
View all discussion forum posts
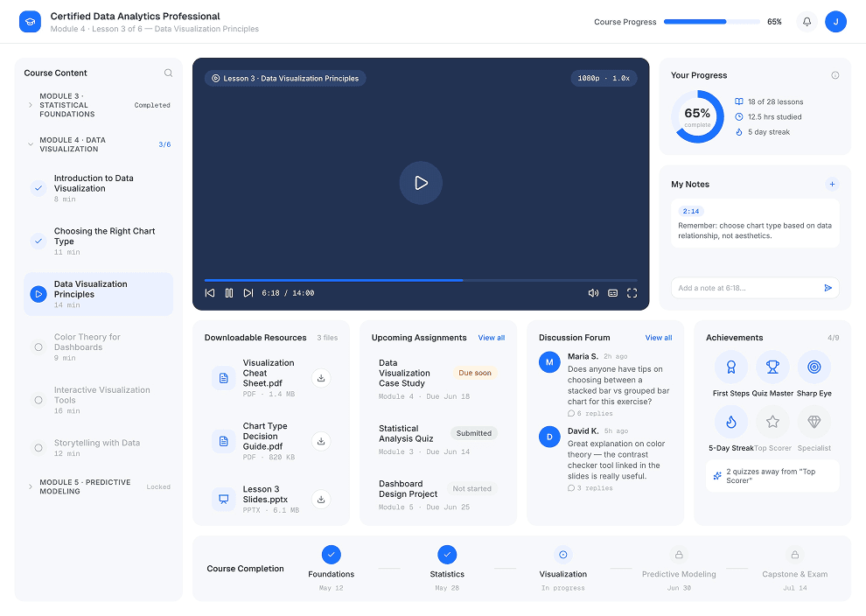[659, 338]
